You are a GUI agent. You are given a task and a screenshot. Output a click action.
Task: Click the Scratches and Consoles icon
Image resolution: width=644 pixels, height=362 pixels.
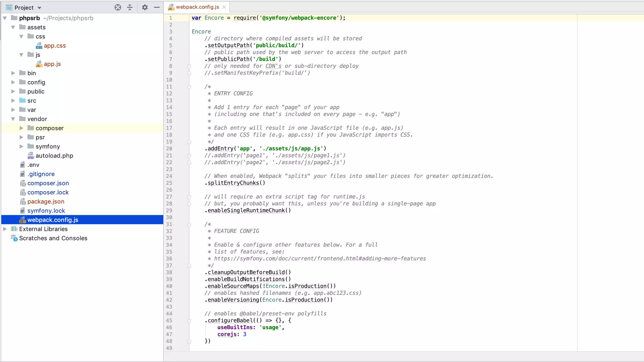pyautogui.click(x=14, y=238)
